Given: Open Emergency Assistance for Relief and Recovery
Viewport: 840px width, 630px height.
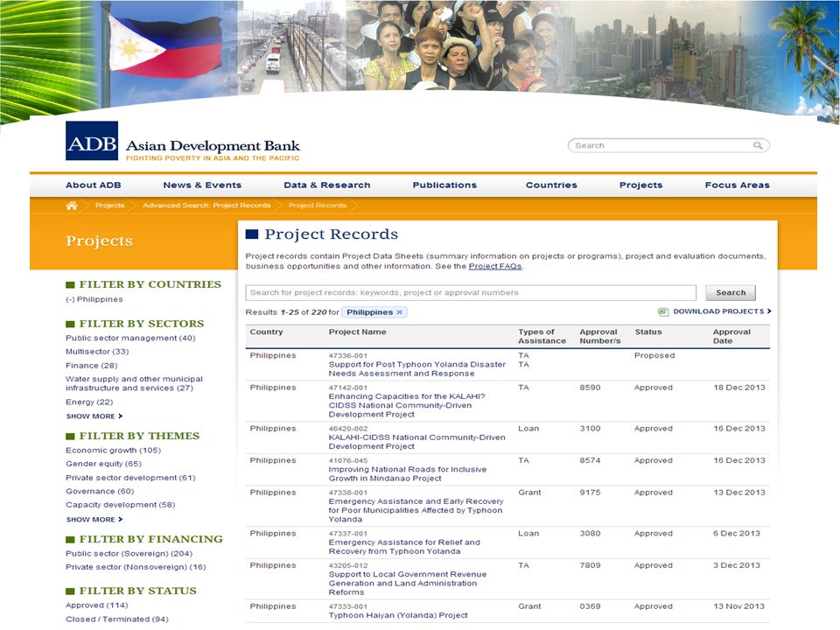Looking at the screenshot, I should (404, 547).
